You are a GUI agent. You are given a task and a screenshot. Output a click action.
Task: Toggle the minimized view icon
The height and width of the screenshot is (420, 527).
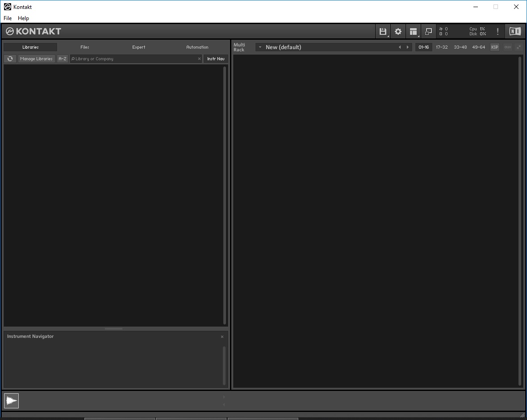pyautogui.click(x=429, y=31)
